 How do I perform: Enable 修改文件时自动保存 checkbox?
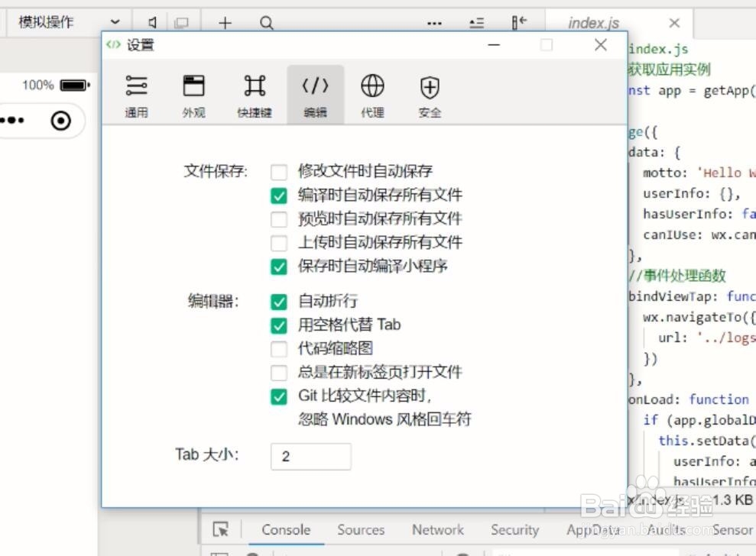coord(279,171)
